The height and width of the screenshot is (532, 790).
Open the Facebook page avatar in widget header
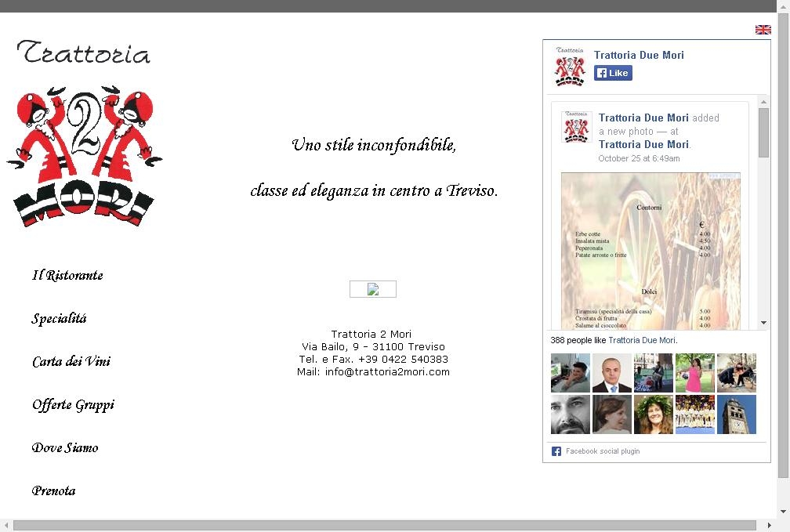(570, 66)
